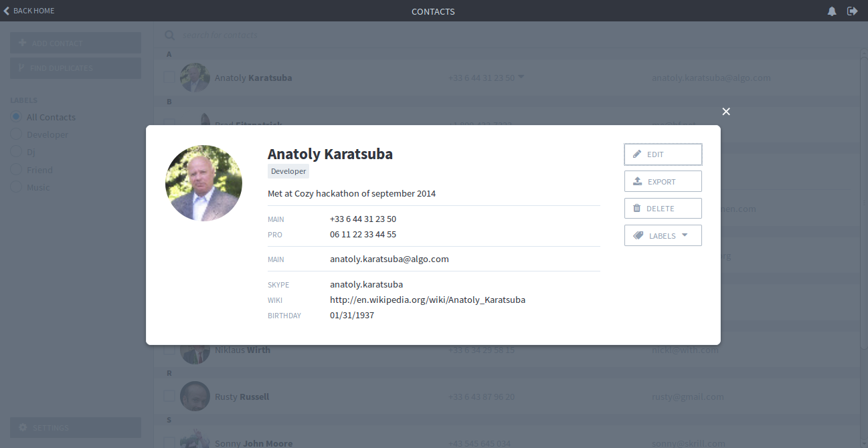Delete Anatoly Karatsuba contact

(x=663, y=208)
